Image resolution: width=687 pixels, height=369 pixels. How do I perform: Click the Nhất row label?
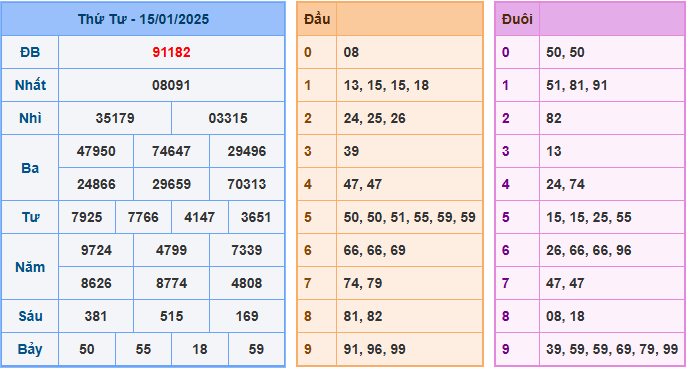coord(30,85)
